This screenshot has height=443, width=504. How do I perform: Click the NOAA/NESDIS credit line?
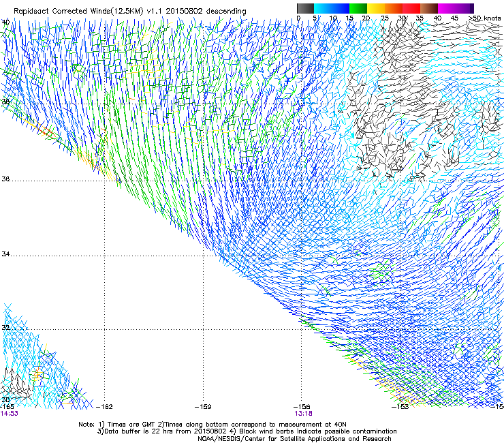pos(294,438)
